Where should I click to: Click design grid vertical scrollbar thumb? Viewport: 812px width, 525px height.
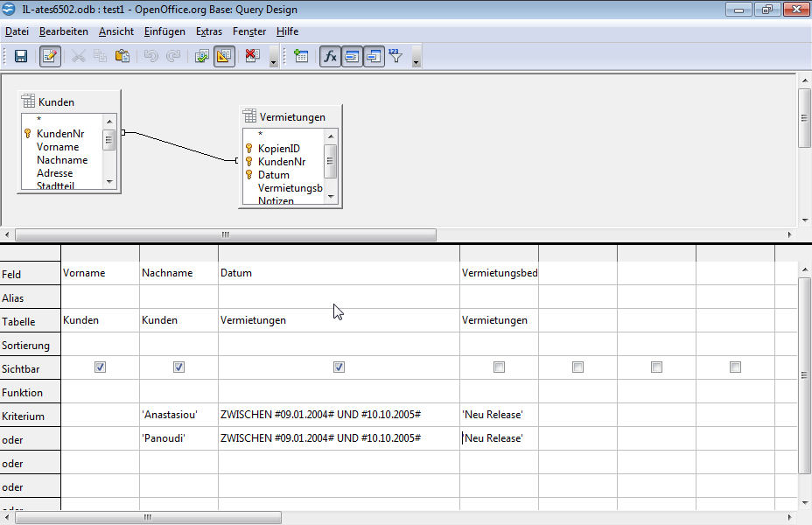(804, 375)
